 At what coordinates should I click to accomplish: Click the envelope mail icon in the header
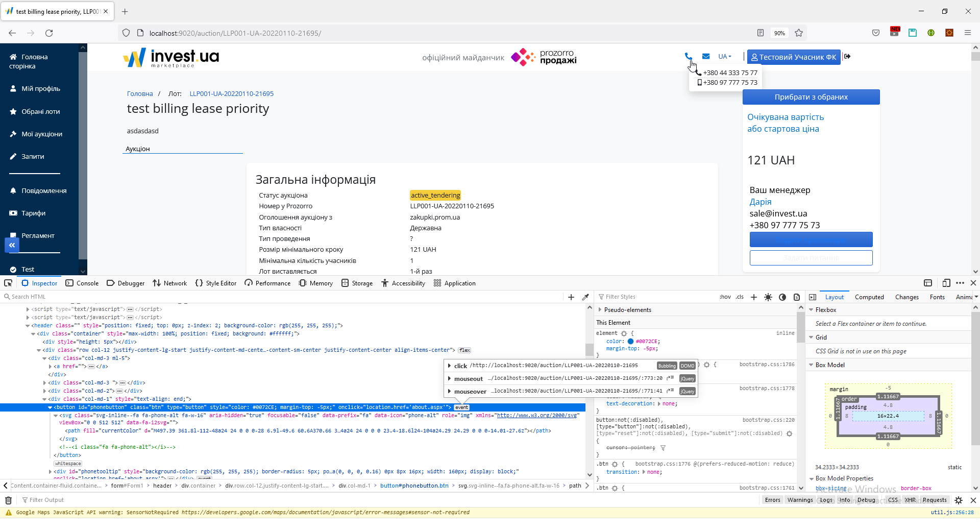[x=706, y=57]
